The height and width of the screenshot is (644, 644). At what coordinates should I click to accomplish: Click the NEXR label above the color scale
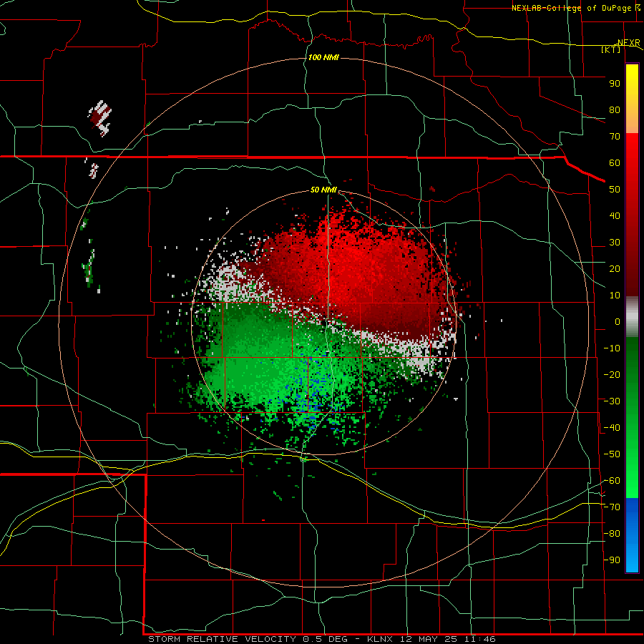pos(629,42)
